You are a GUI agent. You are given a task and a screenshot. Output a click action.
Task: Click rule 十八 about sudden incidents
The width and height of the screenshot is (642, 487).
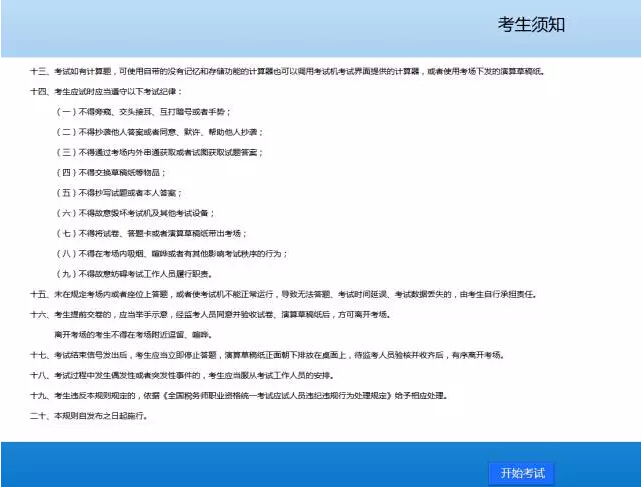[x=180, y=375]
